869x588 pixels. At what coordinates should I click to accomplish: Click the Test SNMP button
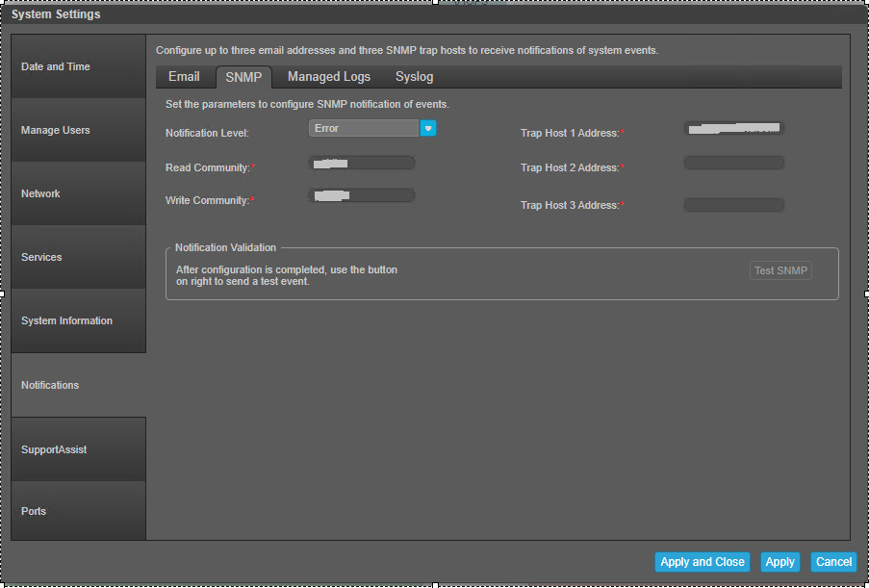point(780,270)
